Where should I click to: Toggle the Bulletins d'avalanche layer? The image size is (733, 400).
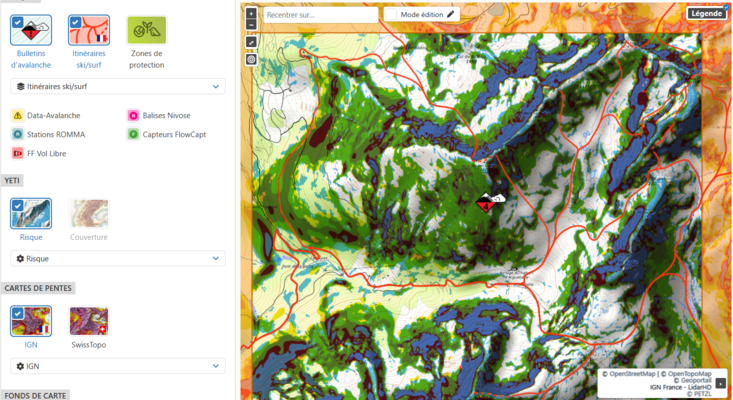30,31
